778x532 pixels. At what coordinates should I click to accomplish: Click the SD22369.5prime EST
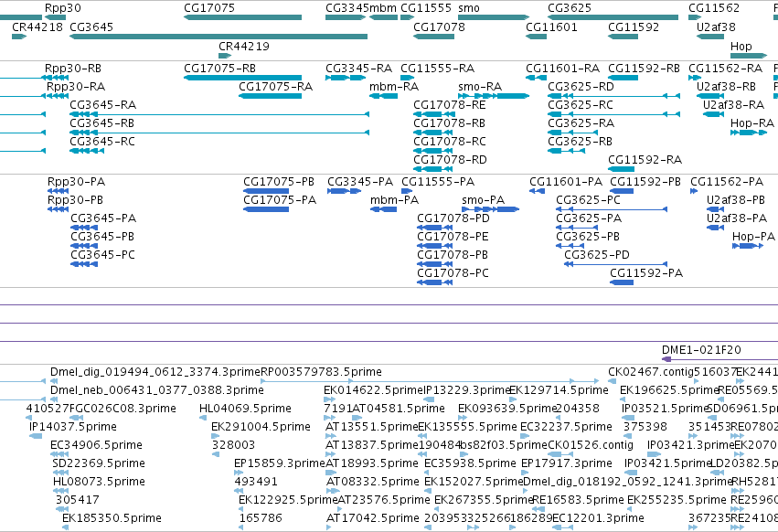pyautogui.click(x=61, y=473)
